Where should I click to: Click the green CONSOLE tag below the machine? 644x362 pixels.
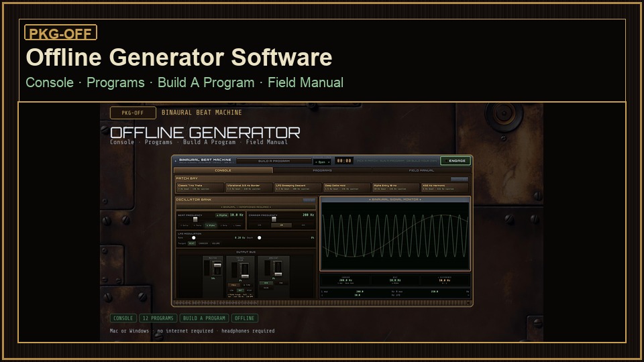pos(123,318)
